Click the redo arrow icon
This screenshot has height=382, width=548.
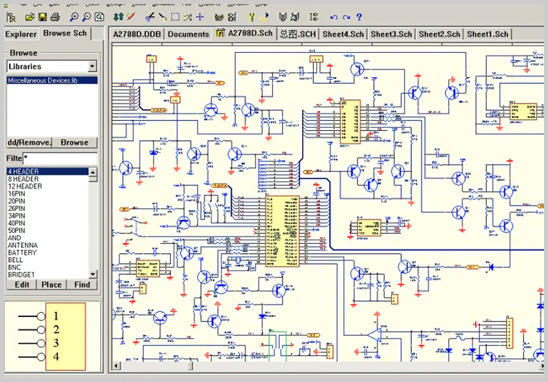pos(346,17)
